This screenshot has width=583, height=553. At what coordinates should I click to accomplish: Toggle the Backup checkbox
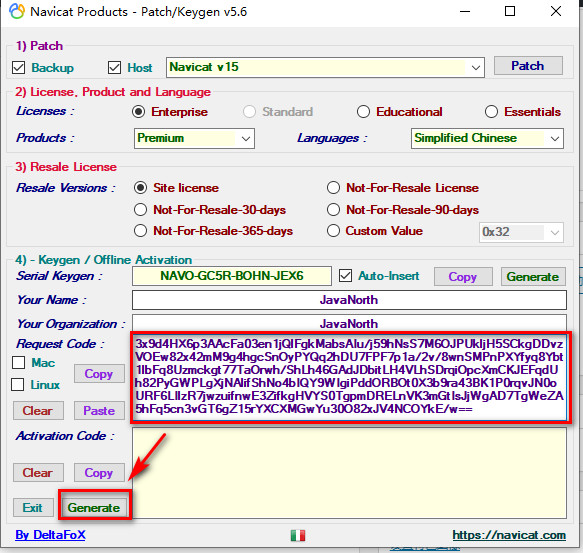tap(18, 68)
